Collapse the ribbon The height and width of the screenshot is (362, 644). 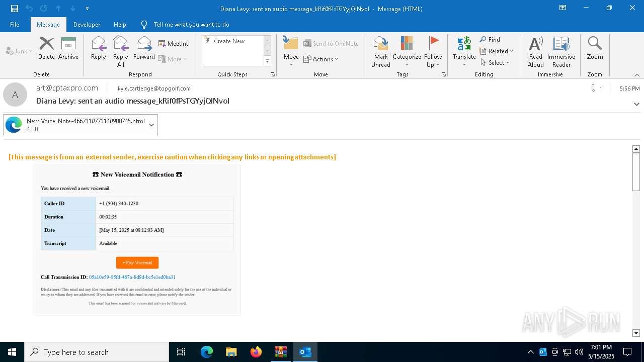[x=637, y=75]
